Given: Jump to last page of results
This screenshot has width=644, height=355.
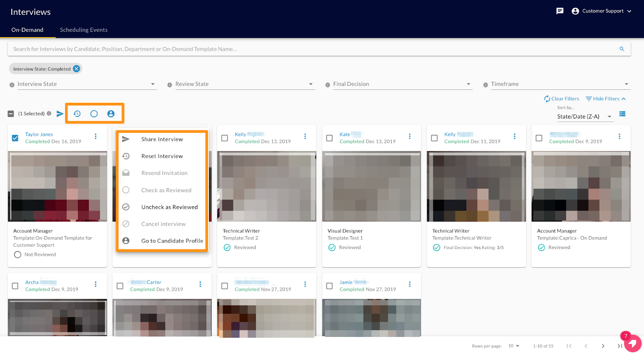Looking at the screenshot, I should [620, 346].
